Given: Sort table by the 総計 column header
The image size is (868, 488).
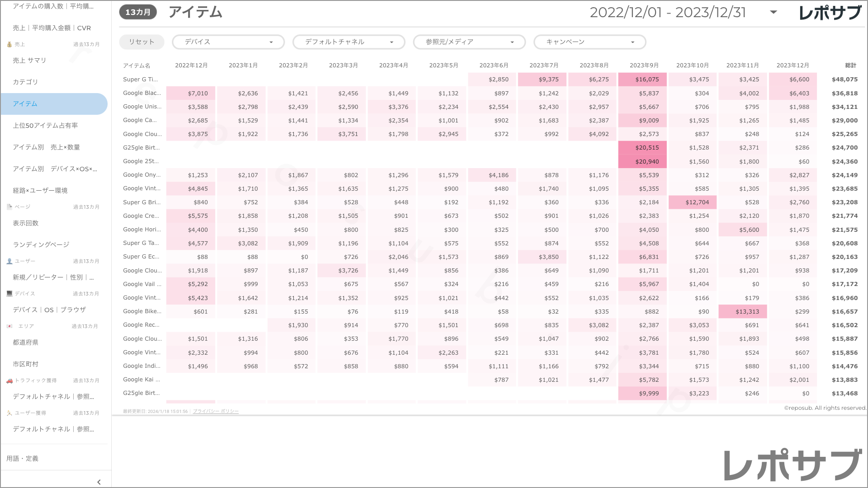Looking at the screenshot, I should pos(850,66).
